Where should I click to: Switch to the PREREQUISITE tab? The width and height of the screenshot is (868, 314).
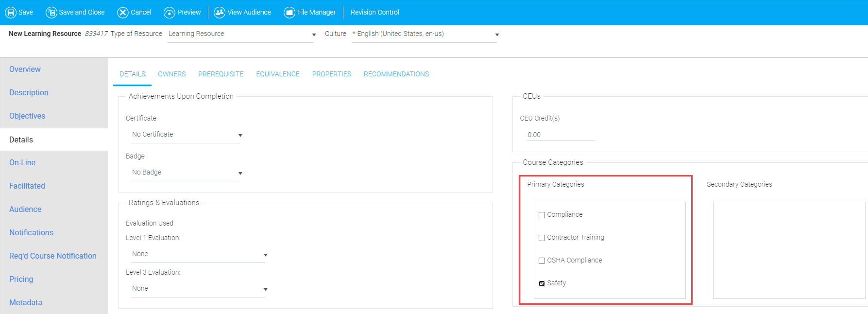coord(221,74)
